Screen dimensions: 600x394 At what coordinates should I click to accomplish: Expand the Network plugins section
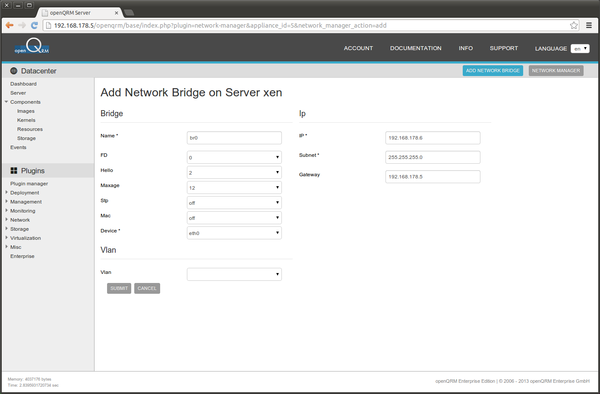coord(7,220)
